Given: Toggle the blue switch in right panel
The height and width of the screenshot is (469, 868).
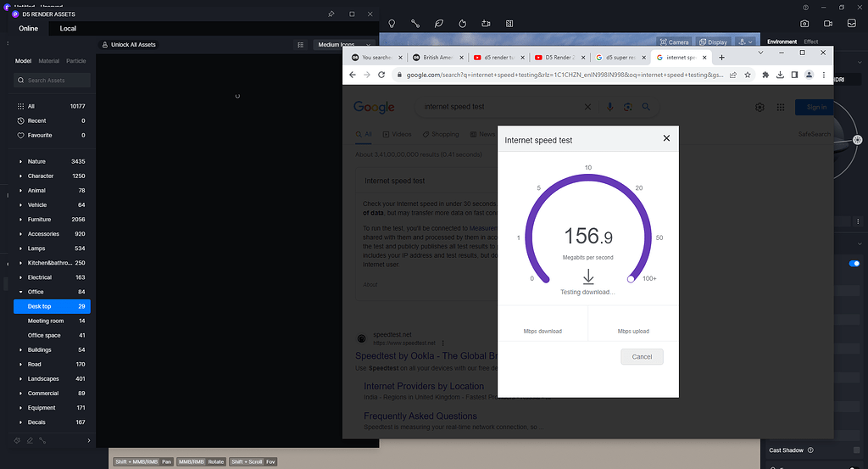Looking at the screenshot, I should pos(854,264).
